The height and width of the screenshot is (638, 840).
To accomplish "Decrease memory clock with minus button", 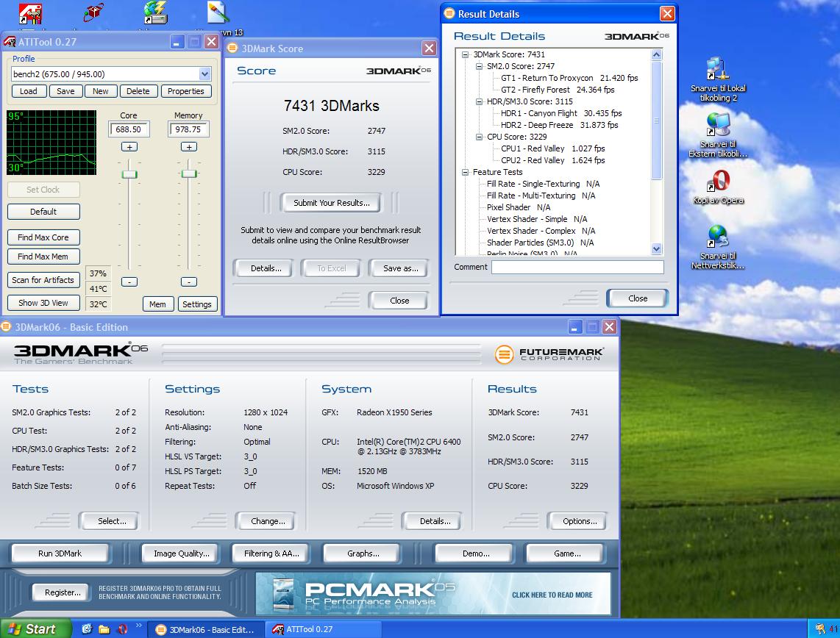I will [x=188, y=282].
